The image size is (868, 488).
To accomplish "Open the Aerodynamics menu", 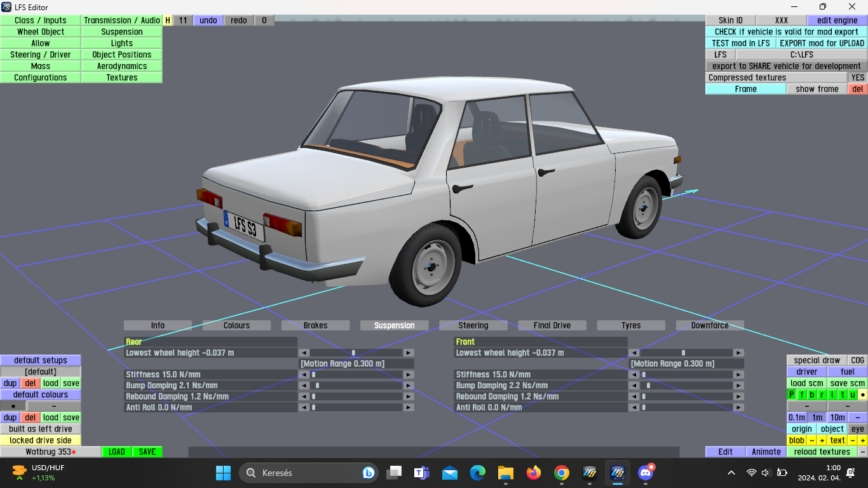I will [x=122, y=66].
